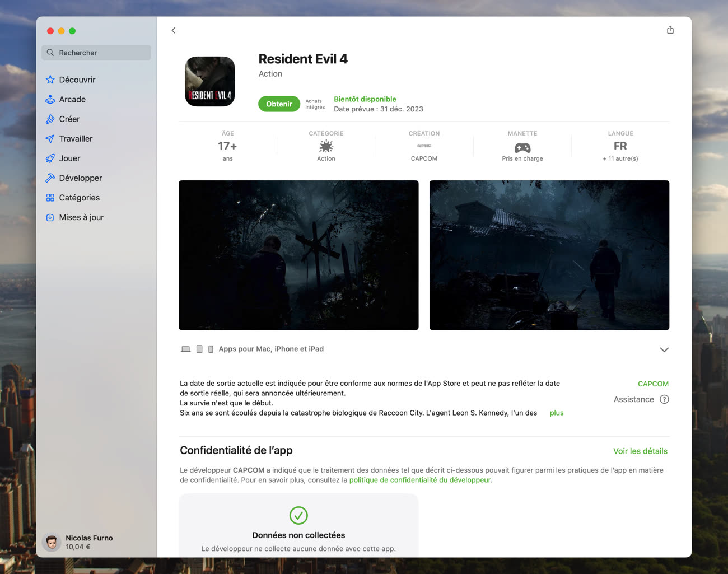The width and height of the screenshot is (728, 574).
Task: Open the second village house screenshot
Action: (x=549, y=255)
